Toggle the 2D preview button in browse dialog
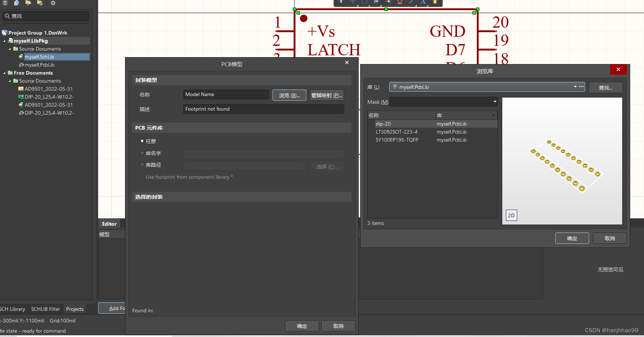Image resolution: width=644 pixels, height=337 pixels. (511, 215)
